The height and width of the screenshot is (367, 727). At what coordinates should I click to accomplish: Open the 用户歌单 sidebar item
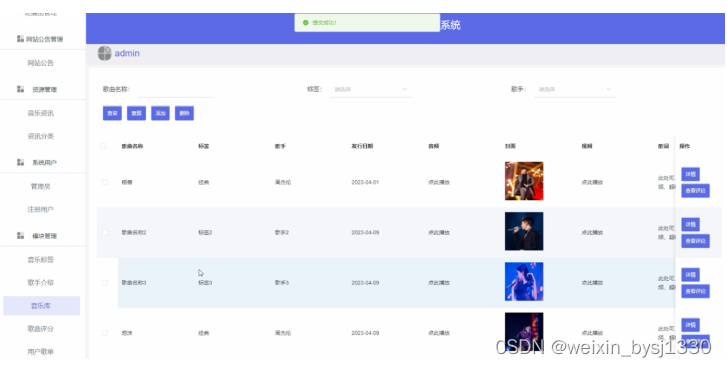pos(41,351)
